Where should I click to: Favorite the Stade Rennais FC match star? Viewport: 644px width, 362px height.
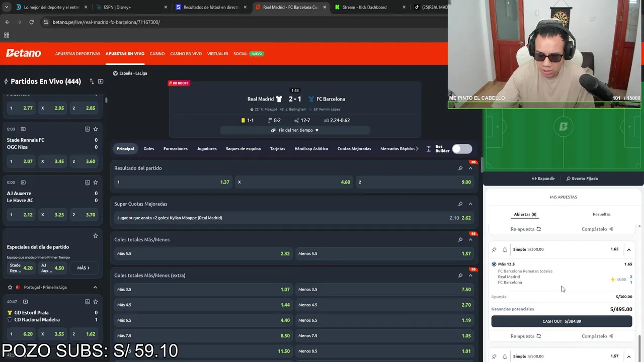click(x=96, y=129)
